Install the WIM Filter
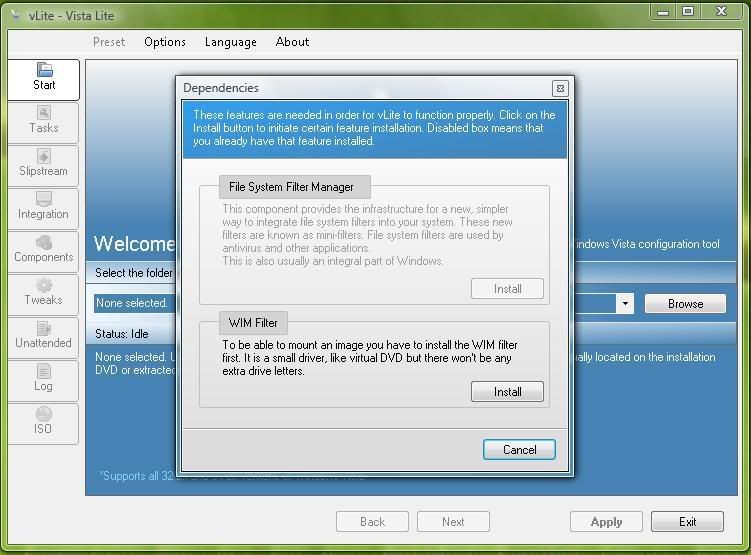This screenshot has height=555, width=751. point(507,392)
